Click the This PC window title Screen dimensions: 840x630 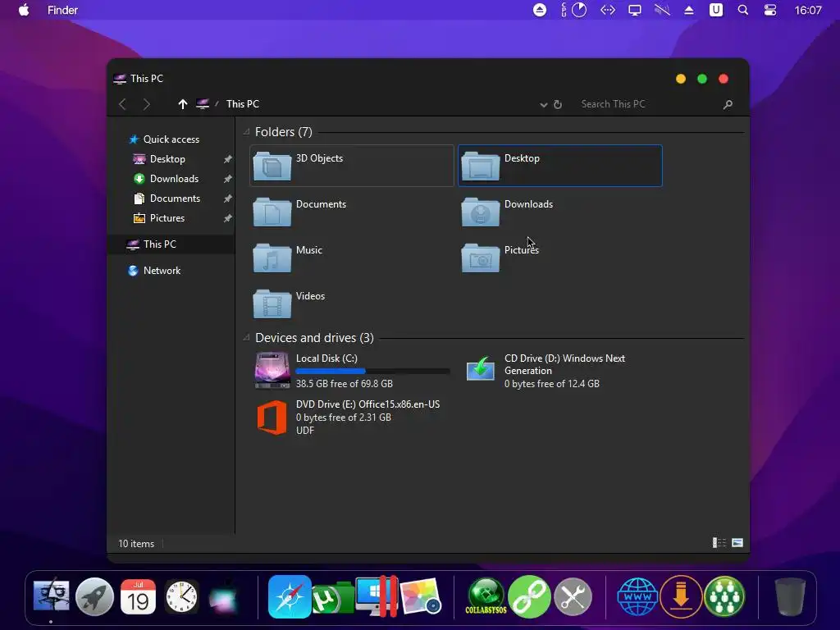147,79
